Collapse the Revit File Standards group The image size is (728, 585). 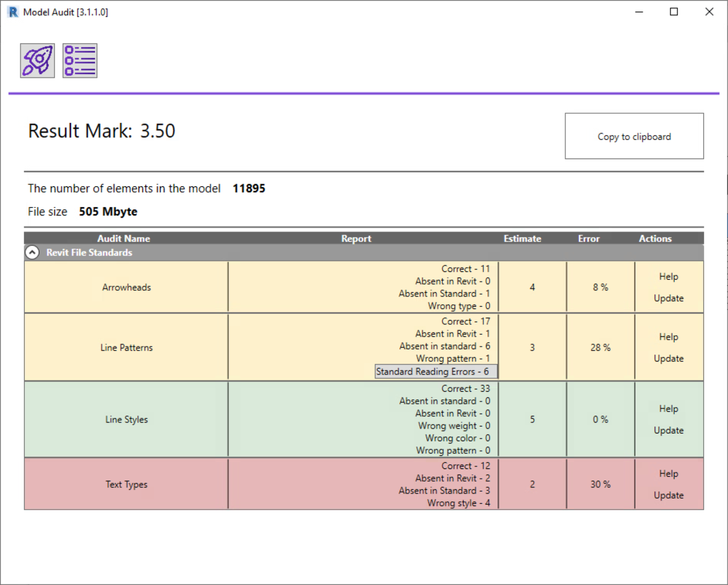32,252
